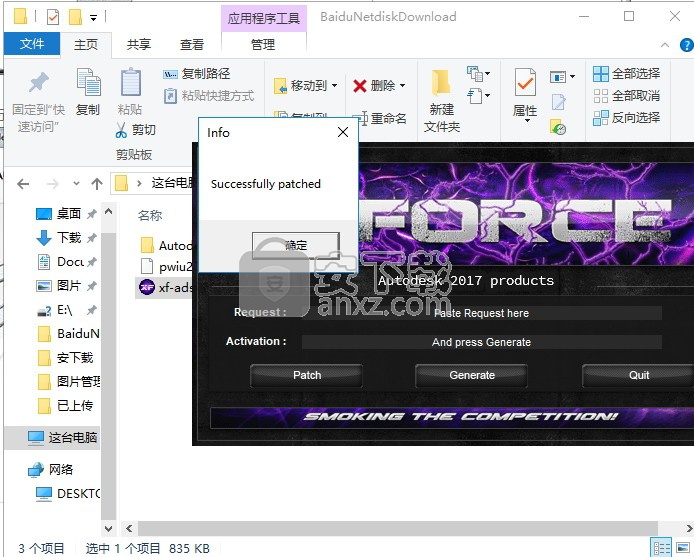Open the Open-with dropdown icon

tap(562, 77)
